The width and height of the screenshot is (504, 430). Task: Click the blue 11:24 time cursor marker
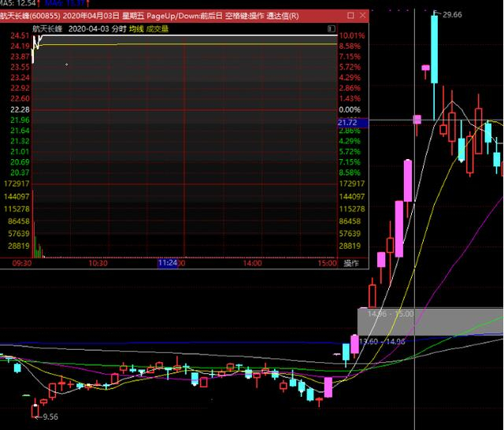(x=168, y=263)
